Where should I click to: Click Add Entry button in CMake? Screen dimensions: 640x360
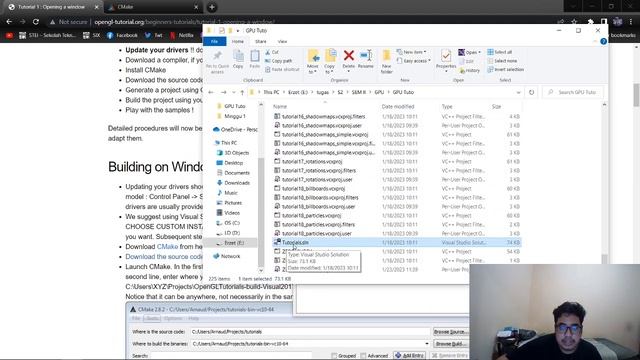pos(409,356)
